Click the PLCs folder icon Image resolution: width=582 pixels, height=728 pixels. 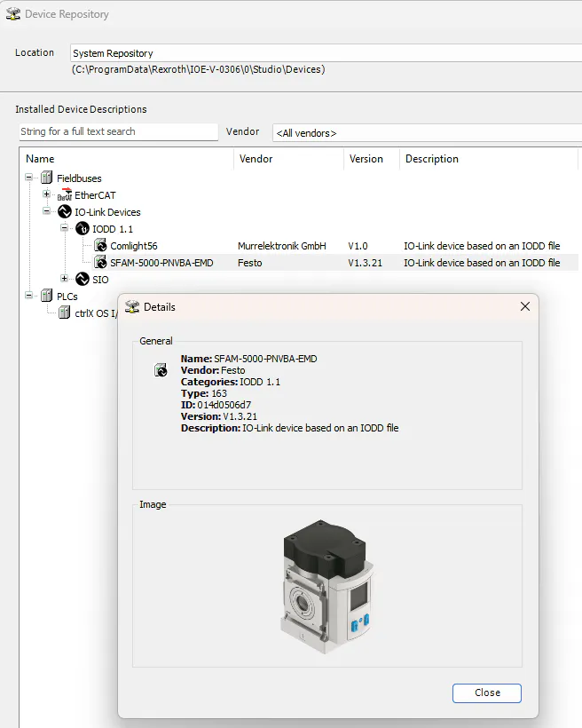pos(46,297)
